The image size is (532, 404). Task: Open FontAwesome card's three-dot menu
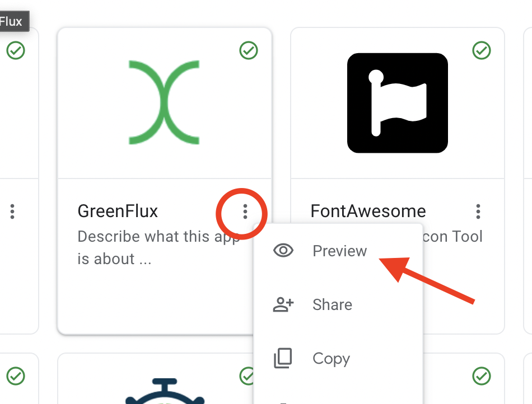click(x=478, y=212)
